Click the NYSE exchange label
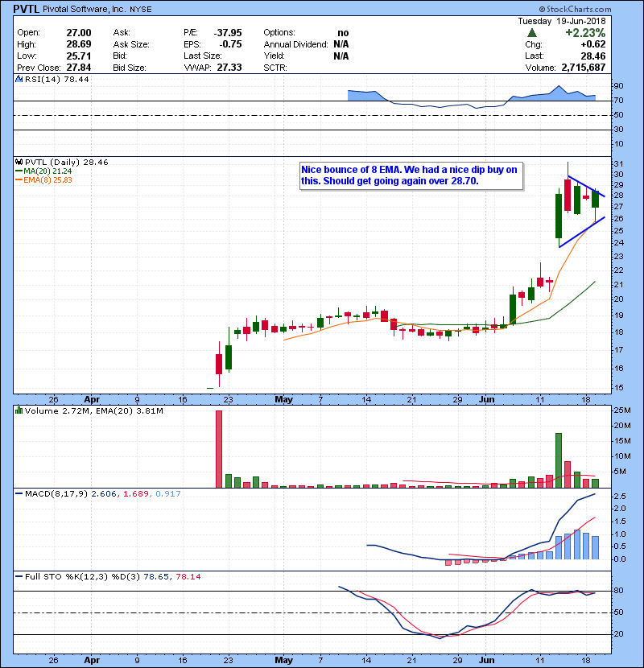The image size is (644, 668). tap(141, 10)
